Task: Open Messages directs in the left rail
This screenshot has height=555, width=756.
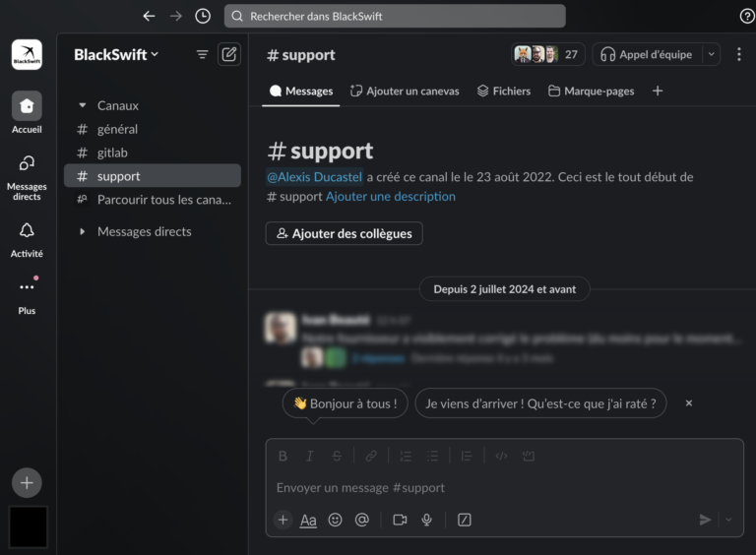Action: [27, 178]
